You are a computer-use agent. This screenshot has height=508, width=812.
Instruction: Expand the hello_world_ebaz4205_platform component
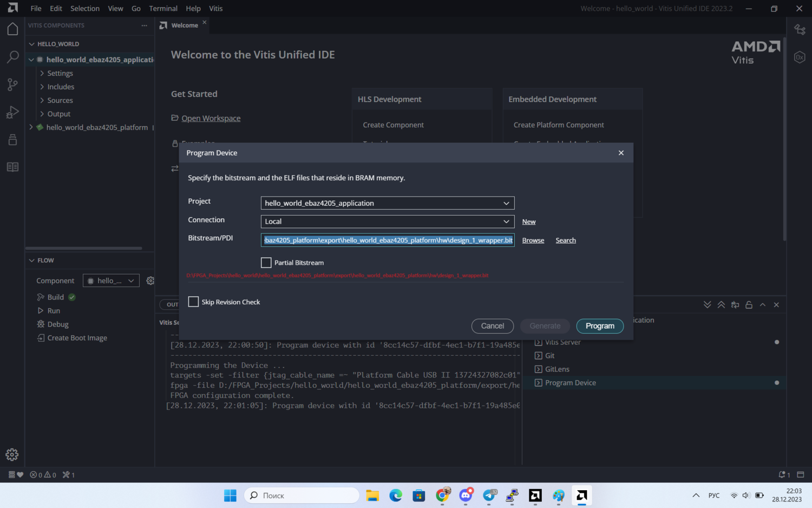[31, 127]
